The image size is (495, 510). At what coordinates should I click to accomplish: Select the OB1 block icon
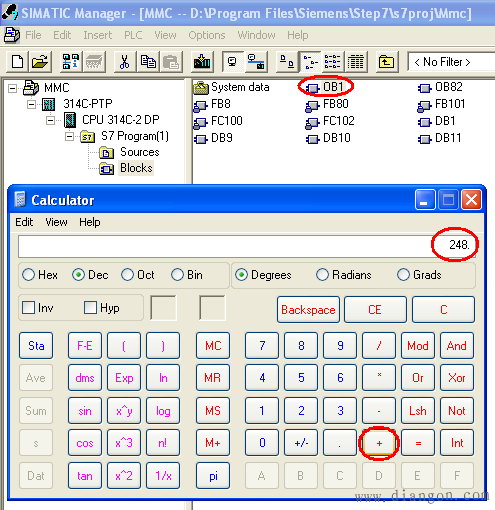pyautogui.click(x=313, y=88)
